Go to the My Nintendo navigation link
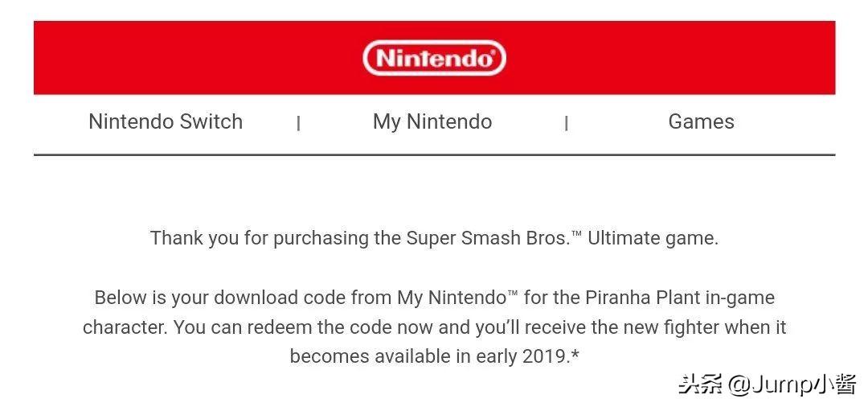Viewport: 868px width, 407px height. pos(432,122)
